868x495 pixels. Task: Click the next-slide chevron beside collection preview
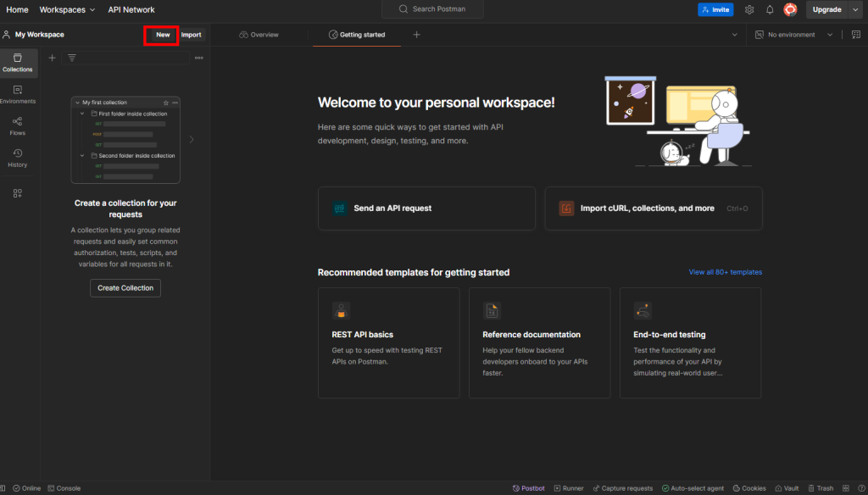tap(192, 140)
